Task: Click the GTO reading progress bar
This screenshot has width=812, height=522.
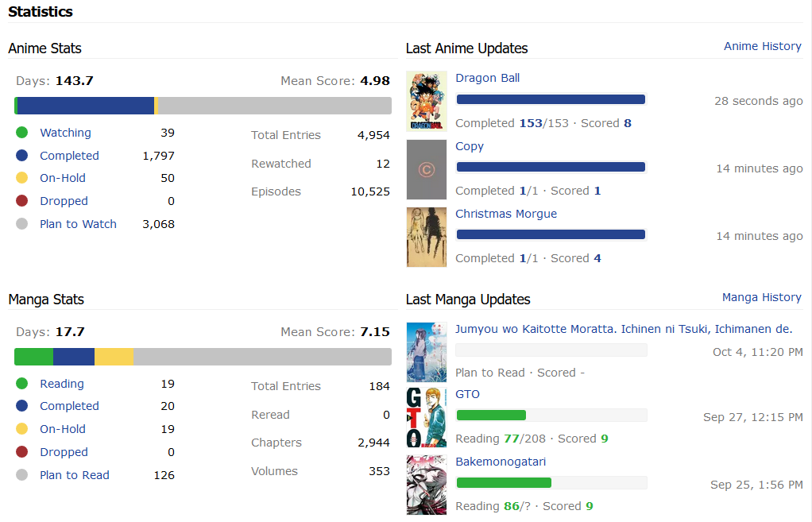Action: 551,415
